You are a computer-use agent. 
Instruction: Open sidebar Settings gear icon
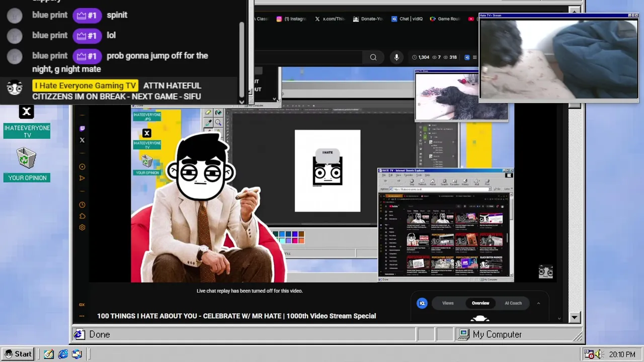pos(82,227)
